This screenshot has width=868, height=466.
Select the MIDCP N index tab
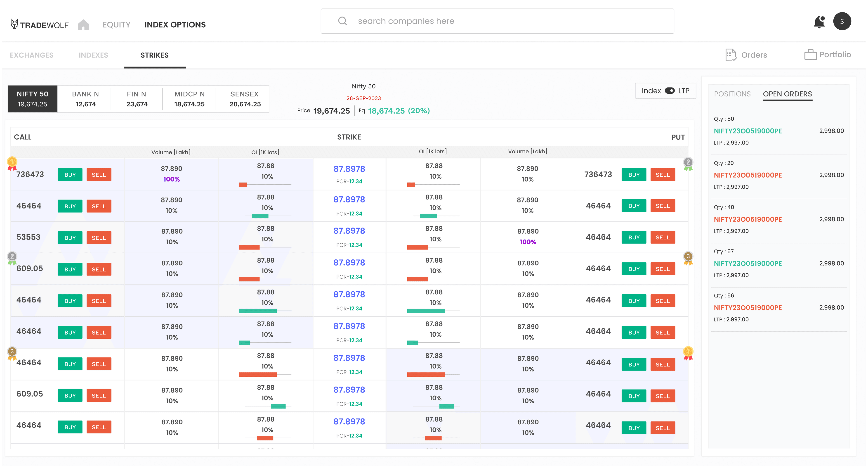pos(189,99)
